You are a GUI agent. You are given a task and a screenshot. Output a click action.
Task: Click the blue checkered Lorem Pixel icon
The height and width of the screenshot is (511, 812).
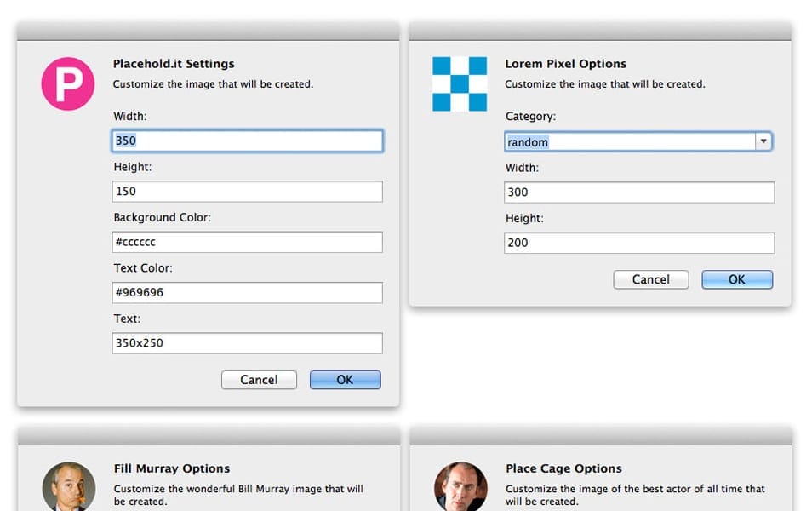tap(460, 83)
